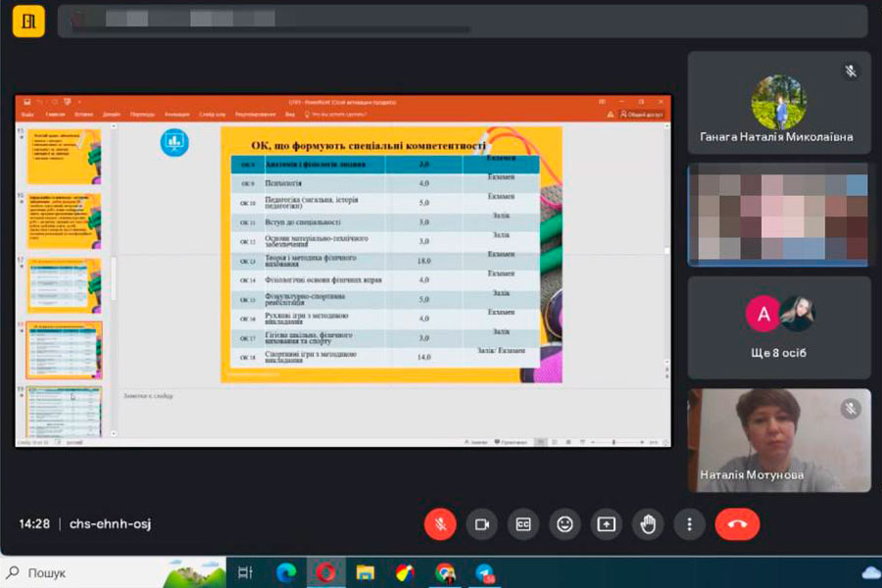Screen dimensions: 882x588
Task: Click the Chrome icon in the taskbar
Action: [445, 572]
